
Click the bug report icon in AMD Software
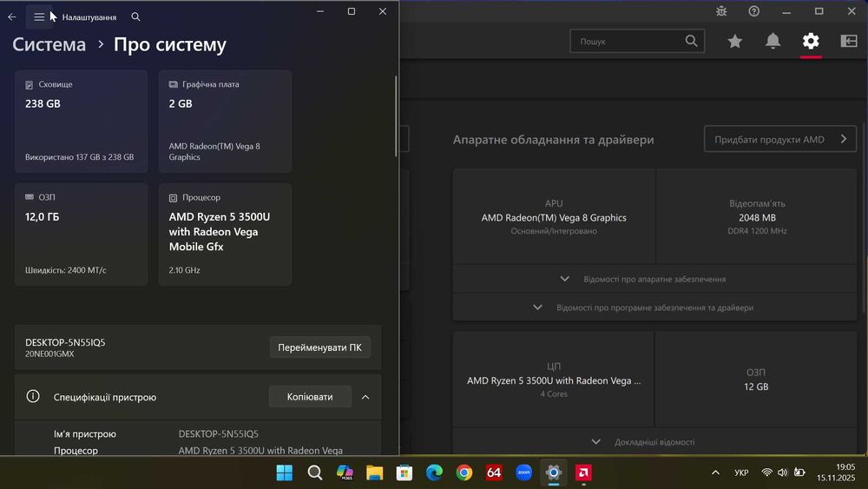pos(721,11)
